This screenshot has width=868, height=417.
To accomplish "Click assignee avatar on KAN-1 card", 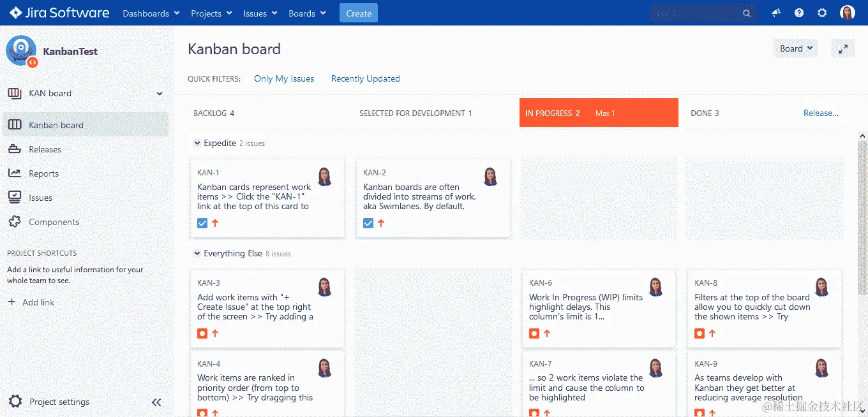I will pyautogui.click(x=325, y=176).
